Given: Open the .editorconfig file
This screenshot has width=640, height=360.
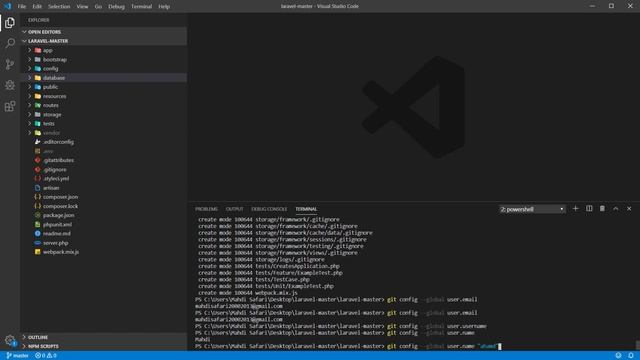Looking at the screenshot, I should 104,142.
